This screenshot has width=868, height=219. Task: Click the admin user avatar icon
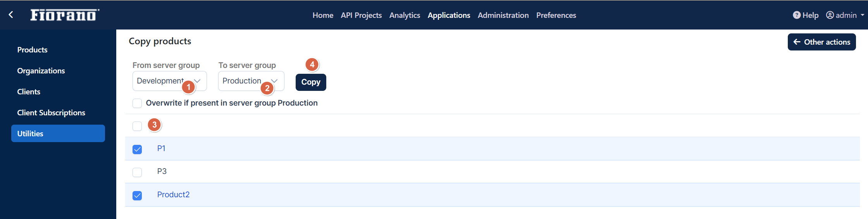coord(830,15)
